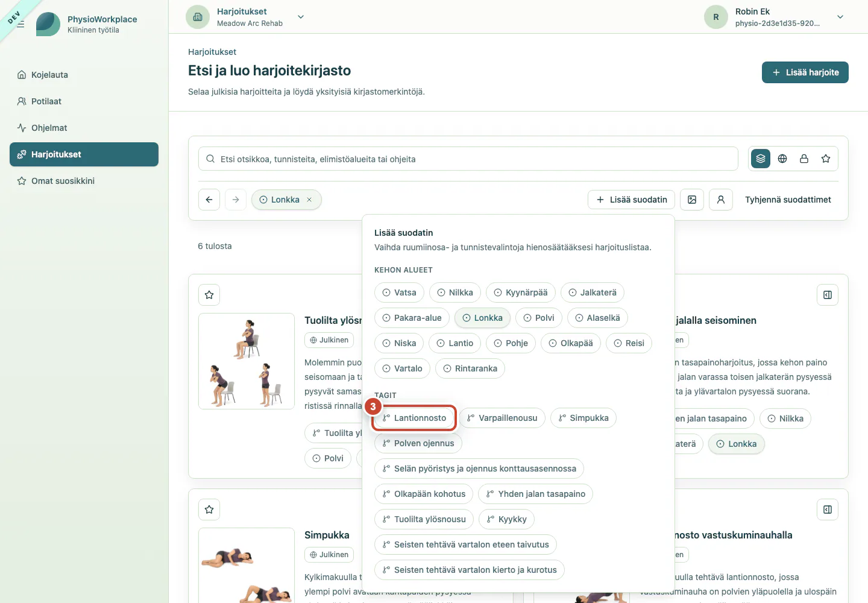This screenshot has width=868, height=603.
Task: Open side panel icon on yhdellä jalalla seisominen card
Action: click(828, 295)
